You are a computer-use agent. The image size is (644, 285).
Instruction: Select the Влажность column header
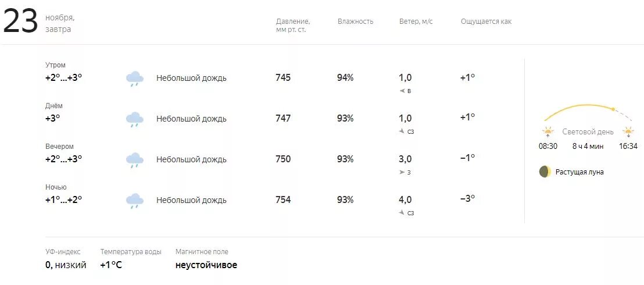(355, 22)
